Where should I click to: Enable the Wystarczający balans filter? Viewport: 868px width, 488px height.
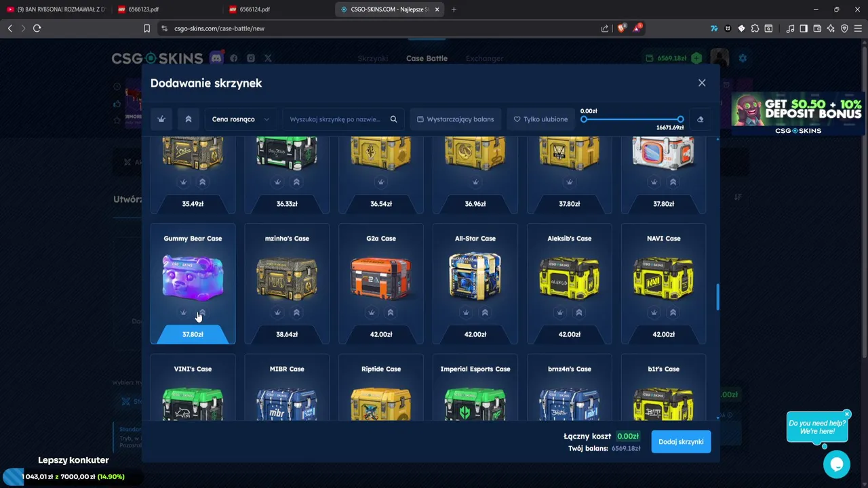pyautogui.click(x=455, y=119)
